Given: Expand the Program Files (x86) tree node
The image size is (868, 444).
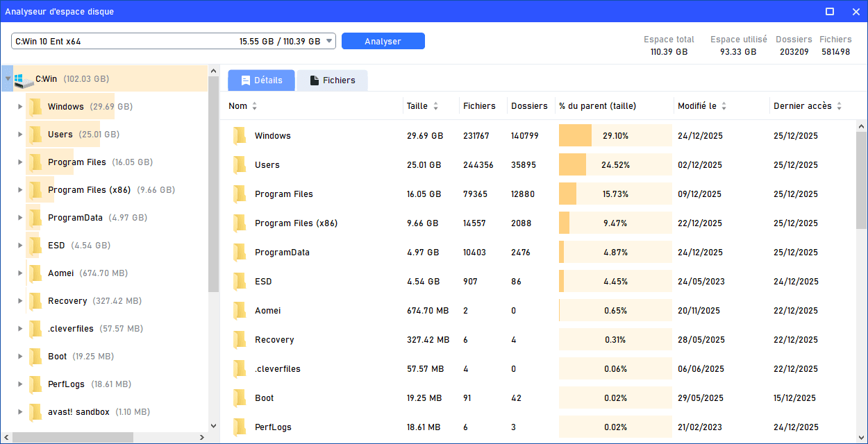Looking at the screenshot, I should pyautogui.click(x=20, y=190).
